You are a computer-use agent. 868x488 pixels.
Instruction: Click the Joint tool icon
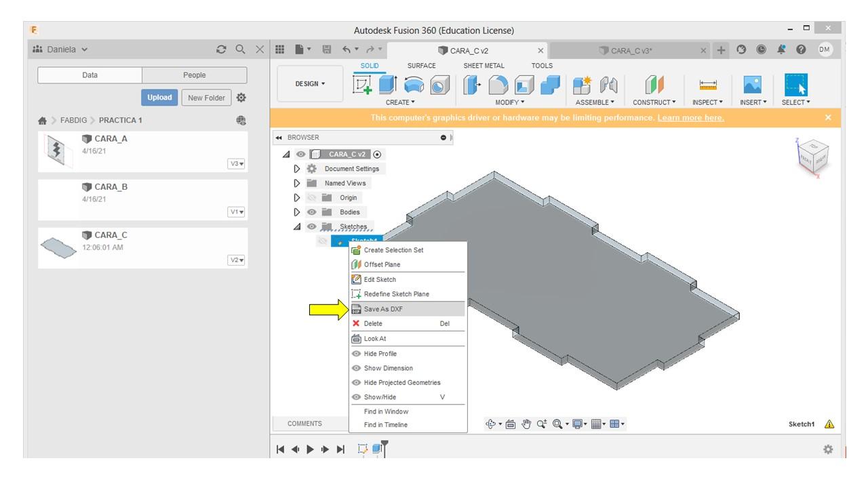(608, 85)
